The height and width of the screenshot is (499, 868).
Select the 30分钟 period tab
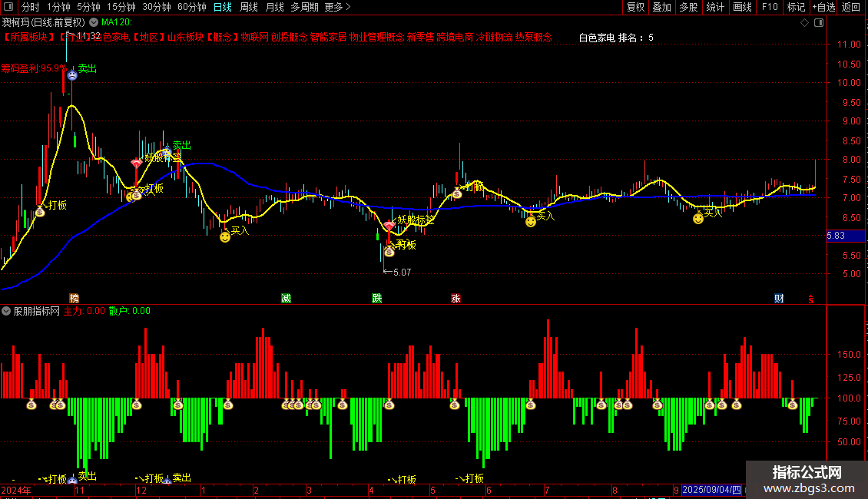tap(156, 7)
